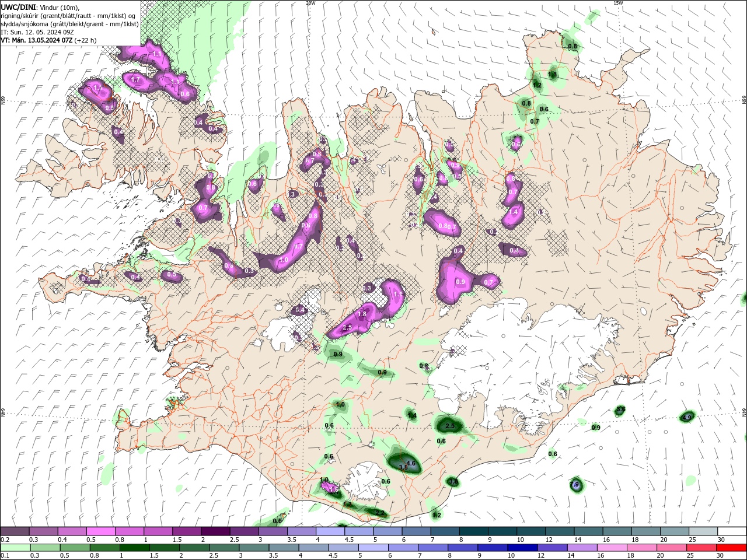Click the 2.2 rain value on the south coast

pos(379,513)
